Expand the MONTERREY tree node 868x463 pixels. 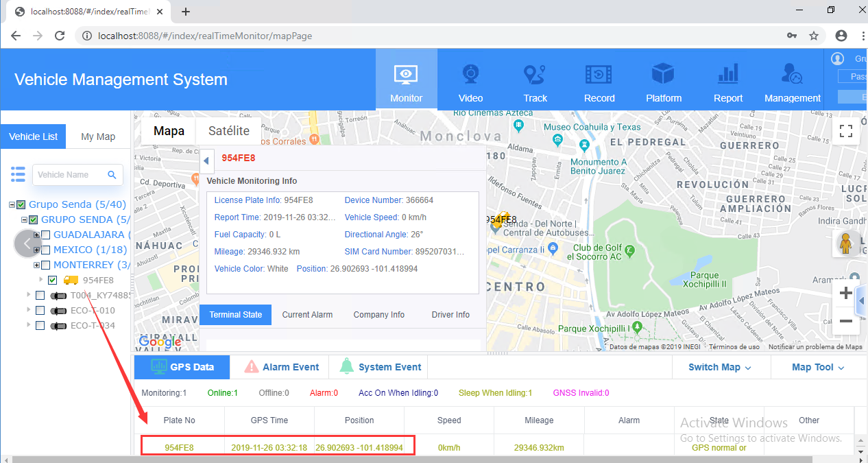(37, 265)
